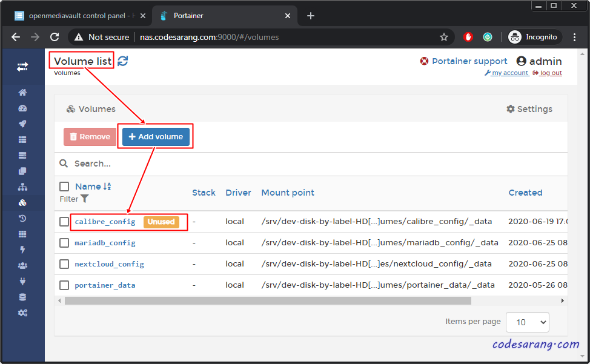Check the calibre_config volume checkbox
The width and height of the screenshot is (590, 364).
[64, 222]
